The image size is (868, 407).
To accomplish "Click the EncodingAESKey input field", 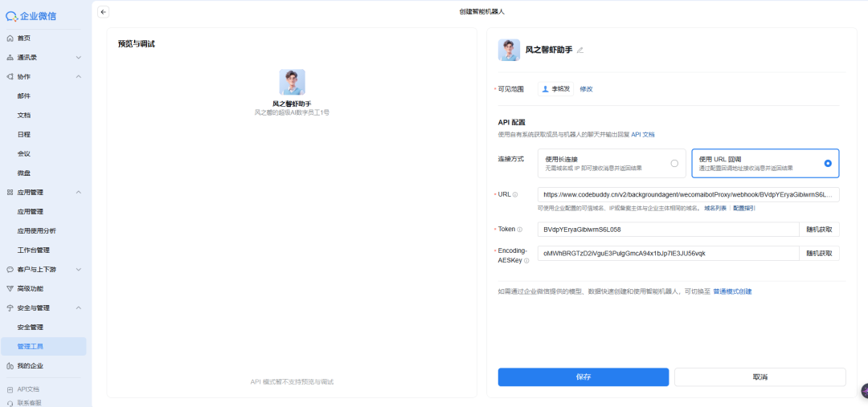I will (668, 253).
